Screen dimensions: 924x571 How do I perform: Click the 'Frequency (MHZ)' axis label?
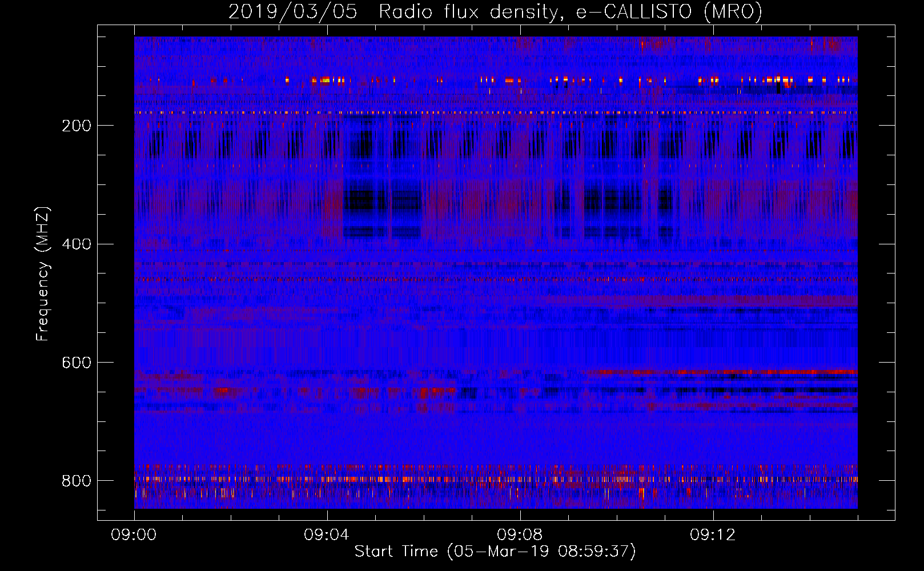[43, 274]
